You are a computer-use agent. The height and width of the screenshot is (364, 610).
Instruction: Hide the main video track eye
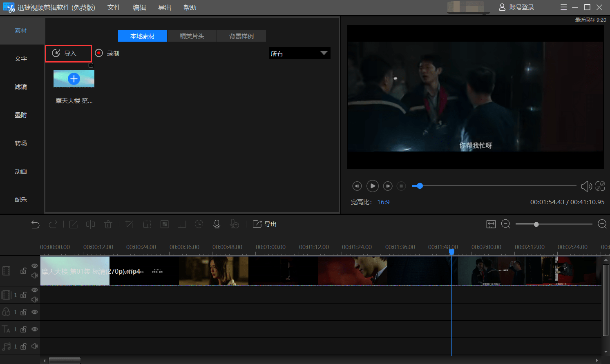pos(35,266)
